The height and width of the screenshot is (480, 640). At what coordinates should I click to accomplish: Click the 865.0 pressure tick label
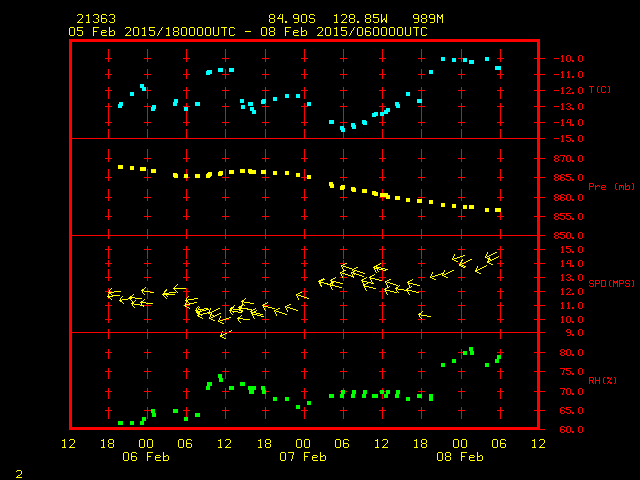(x=569, y=178)
